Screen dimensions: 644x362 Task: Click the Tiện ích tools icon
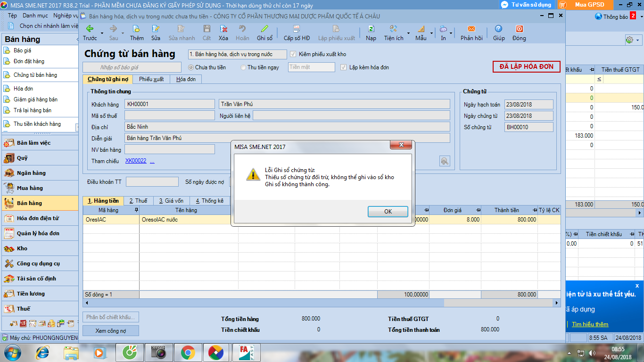tap(393, 29)
